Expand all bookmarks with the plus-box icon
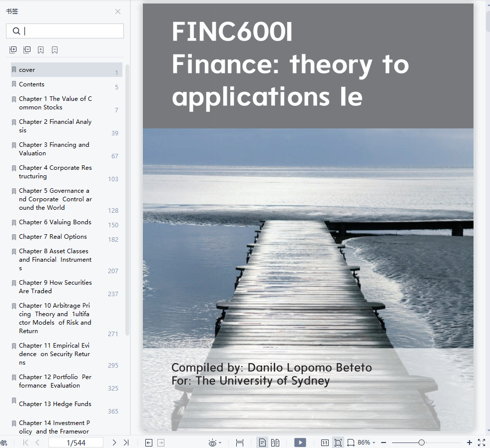 (13, 49)
